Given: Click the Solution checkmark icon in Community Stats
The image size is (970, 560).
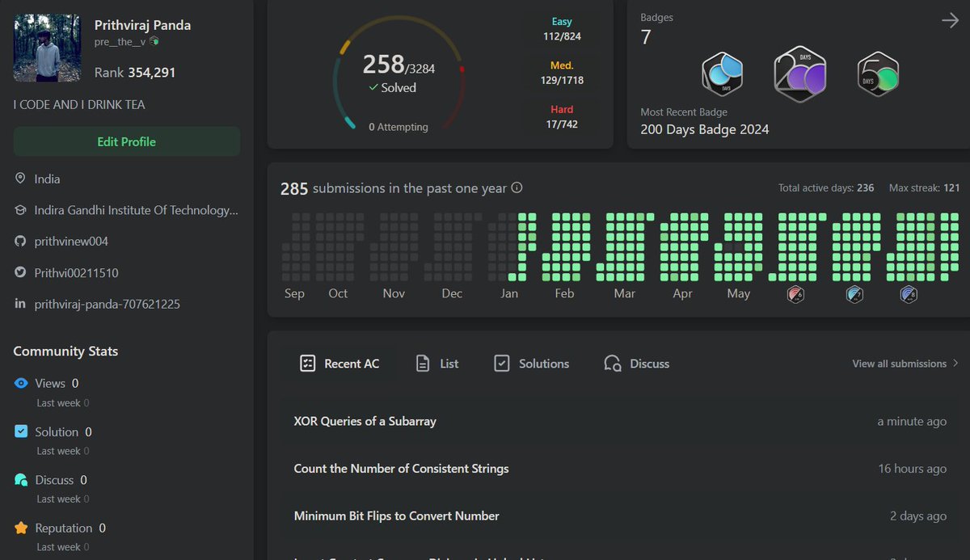Looking at the screenshot, I should point(21,432).
